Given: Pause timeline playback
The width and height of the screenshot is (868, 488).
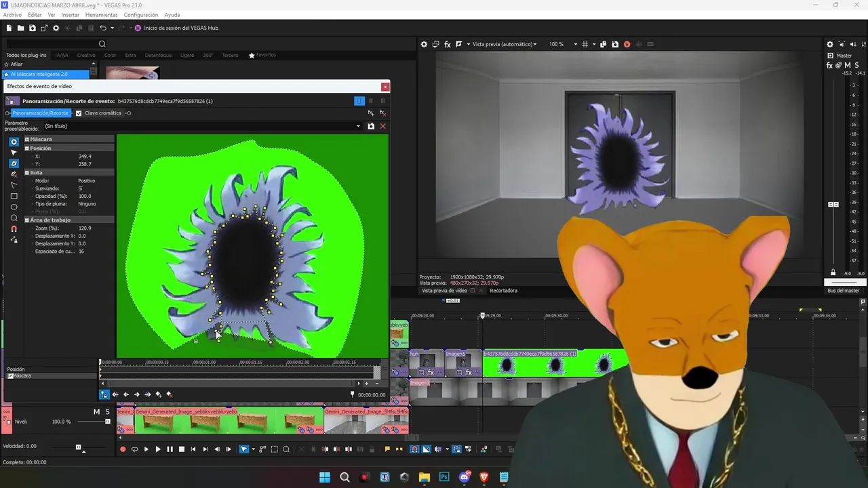Looking at the screenshot, I should coord(170,449).
